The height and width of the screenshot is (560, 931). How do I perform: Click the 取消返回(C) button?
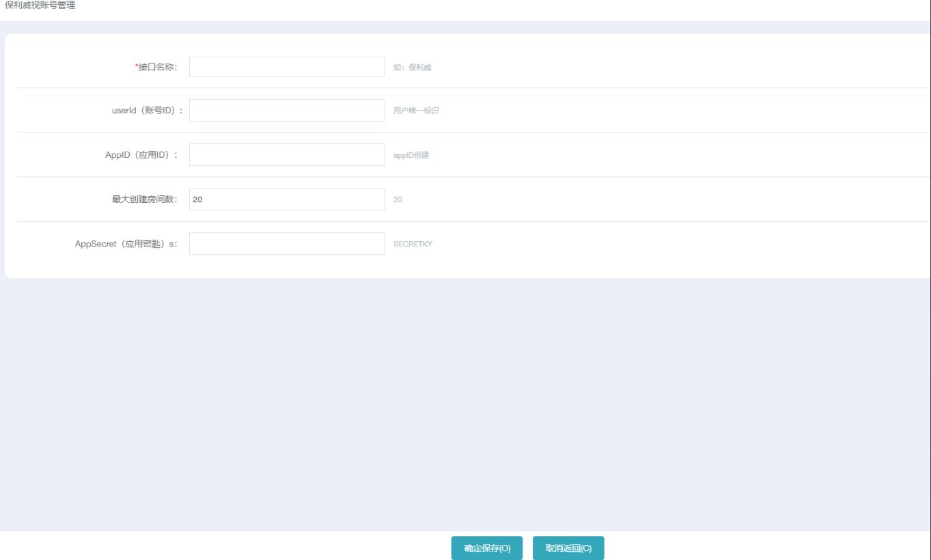point(568,548)
